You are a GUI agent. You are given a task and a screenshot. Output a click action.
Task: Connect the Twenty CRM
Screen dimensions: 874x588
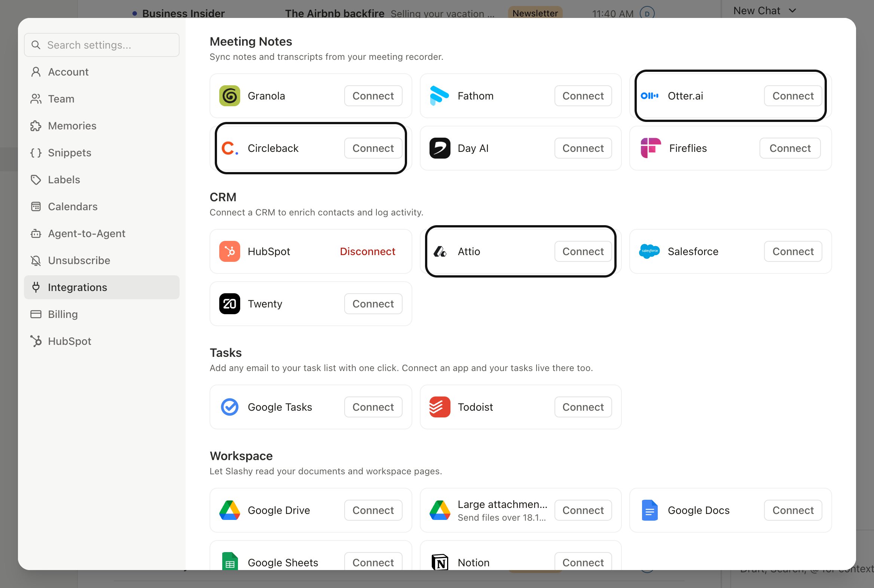(x=373, y=304)
